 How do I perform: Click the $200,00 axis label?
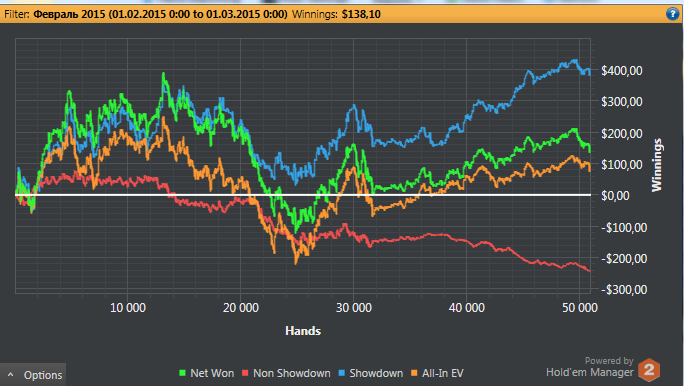tap(622, 133)
